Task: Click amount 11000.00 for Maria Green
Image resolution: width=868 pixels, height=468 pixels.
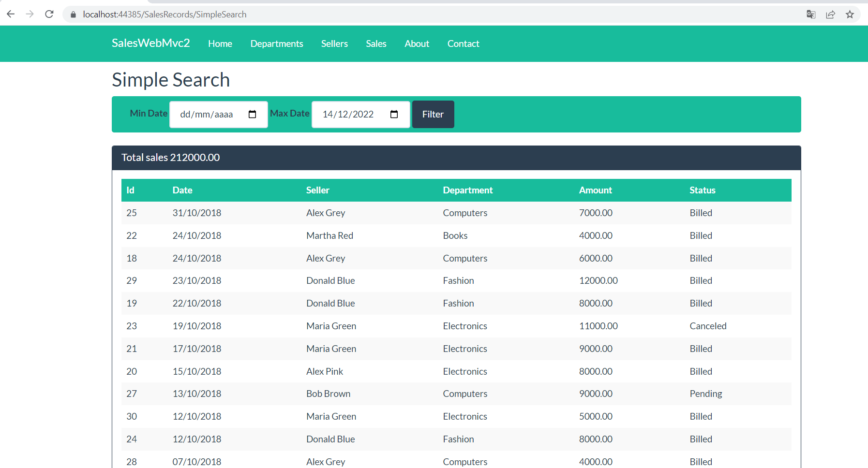Action: [599, 326]
